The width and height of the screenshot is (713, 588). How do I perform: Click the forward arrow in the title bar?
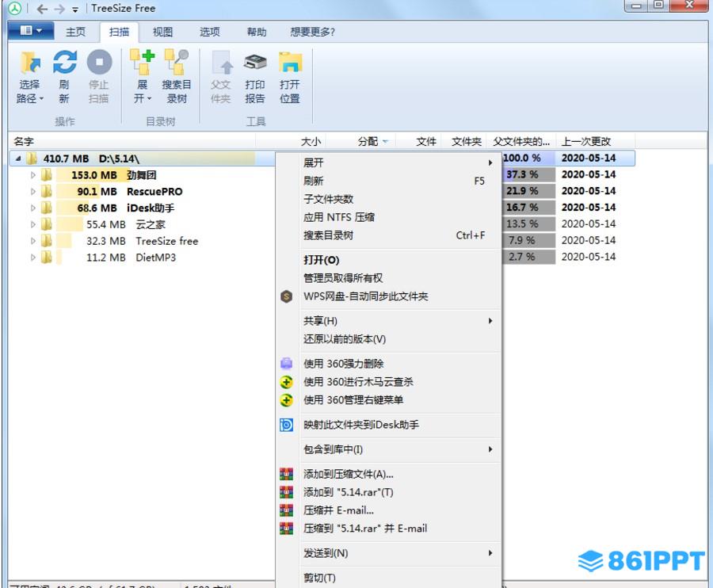point(59,9)
